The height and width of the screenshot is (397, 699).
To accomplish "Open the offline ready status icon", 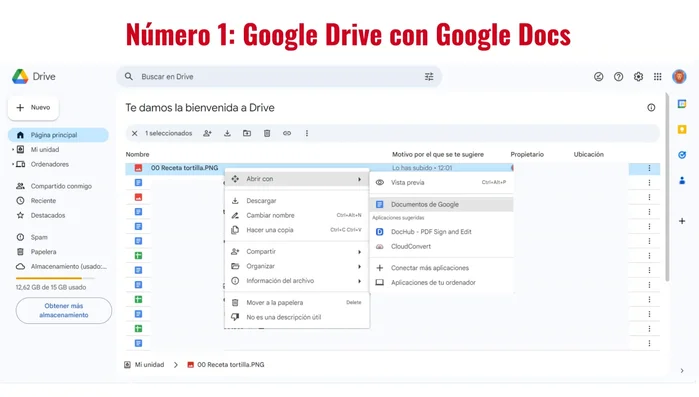I will [599, 77].
